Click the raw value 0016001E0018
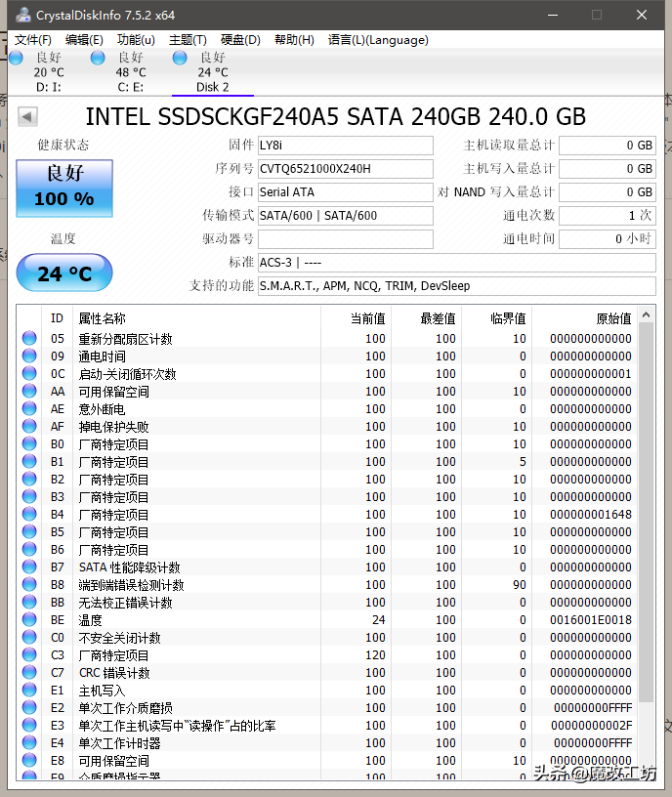 click(591, 619)
